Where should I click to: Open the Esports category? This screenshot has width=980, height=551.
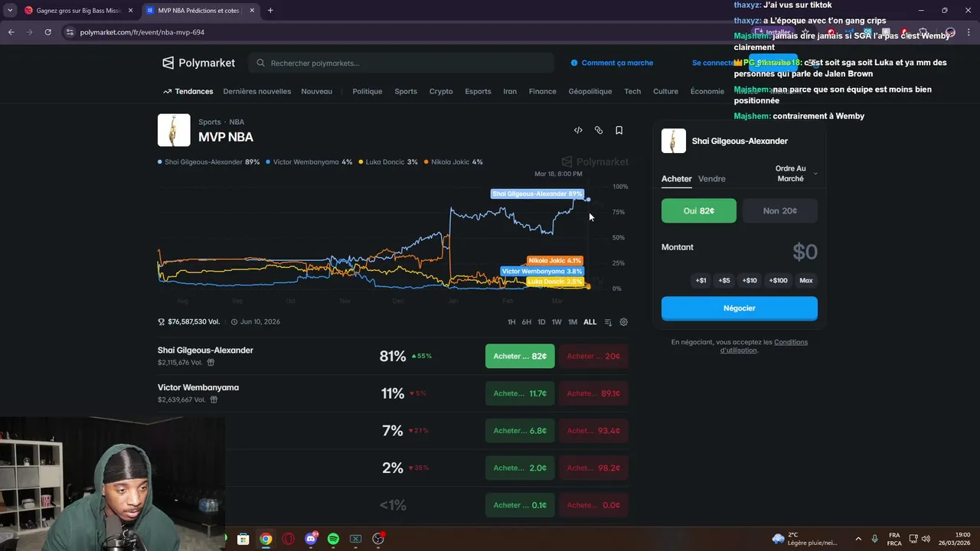tap(478, 91)
